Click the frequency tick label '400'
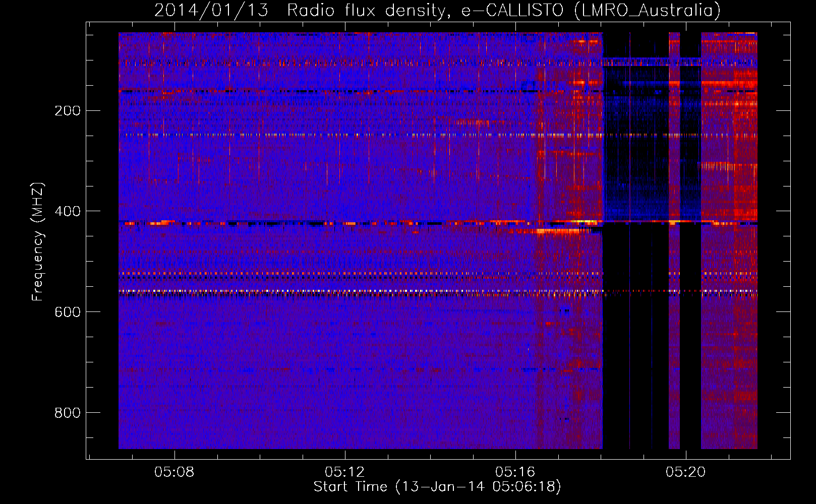 click(68, 211)
